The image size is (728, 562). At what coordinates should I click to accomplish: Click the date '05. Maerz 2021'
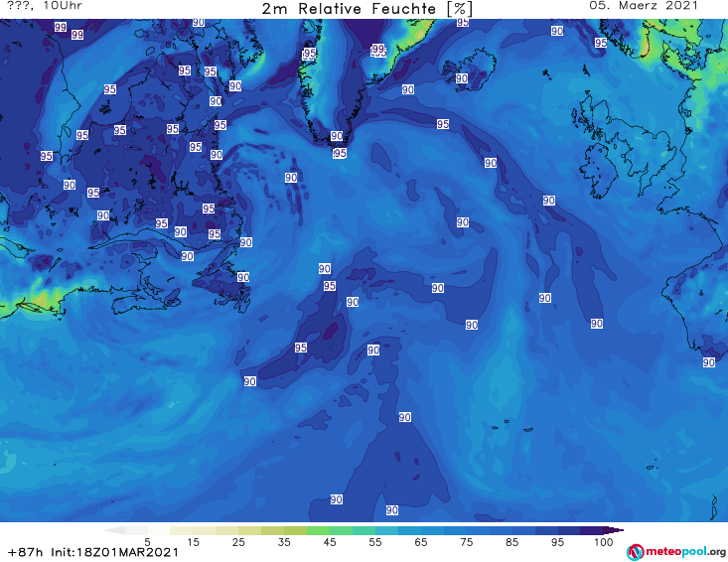[644, 6]
